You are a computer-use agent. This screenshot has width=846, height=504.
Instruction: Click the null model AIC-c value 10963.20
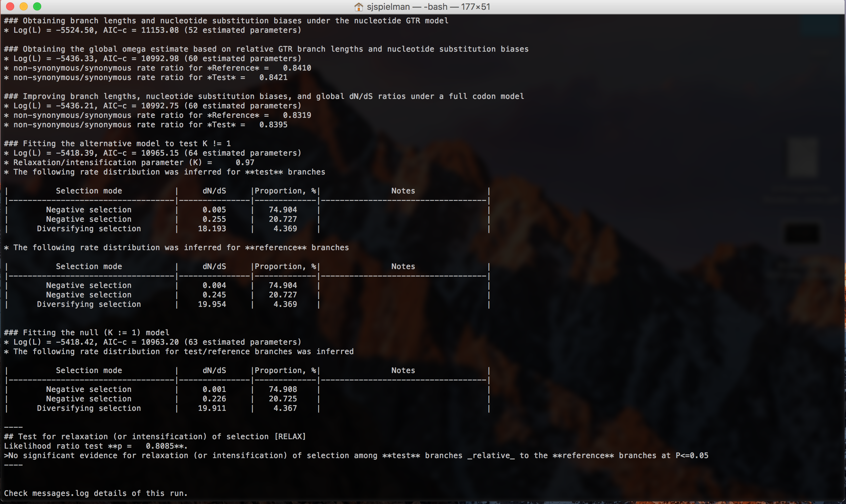tap(160, 342)
